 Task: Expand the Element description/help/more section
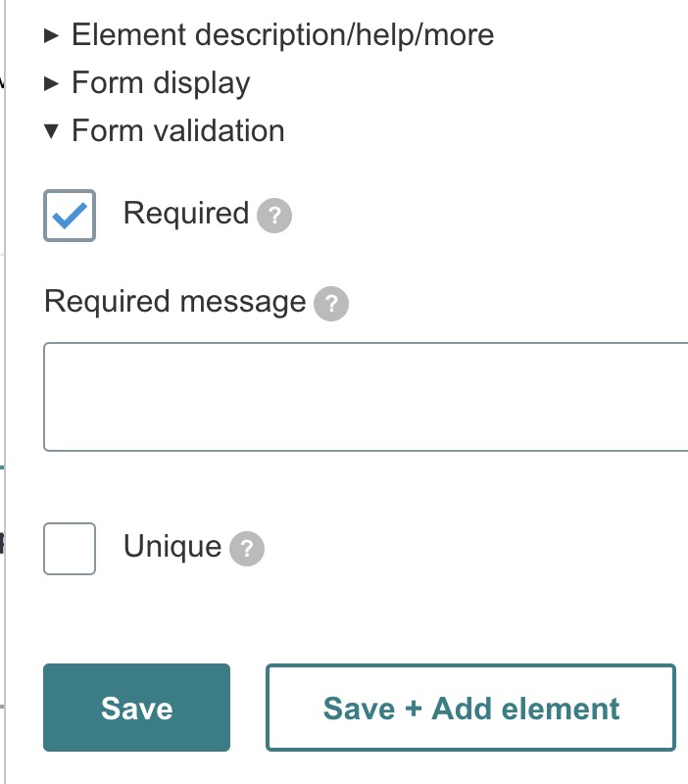pyautogui.click(x=282, y=36)
